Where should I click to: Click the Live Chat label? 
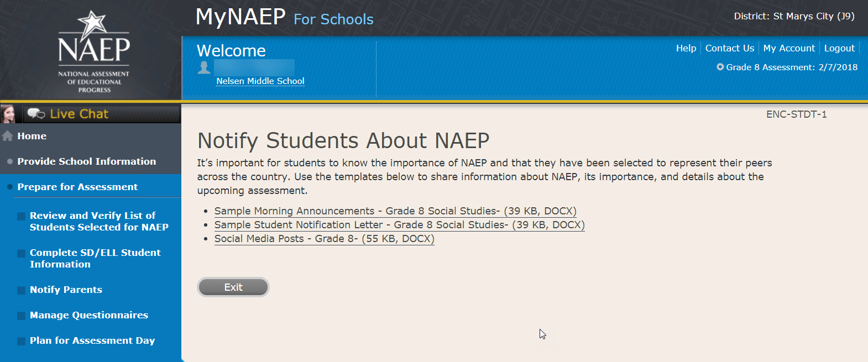point(79,114)
